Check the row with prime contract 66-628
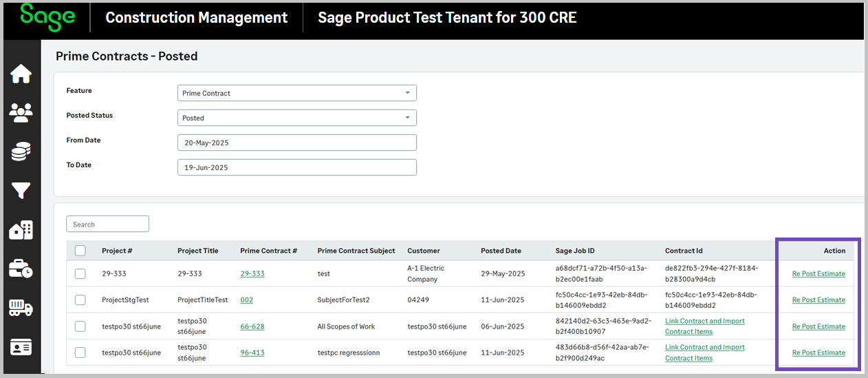 [80, 326]
